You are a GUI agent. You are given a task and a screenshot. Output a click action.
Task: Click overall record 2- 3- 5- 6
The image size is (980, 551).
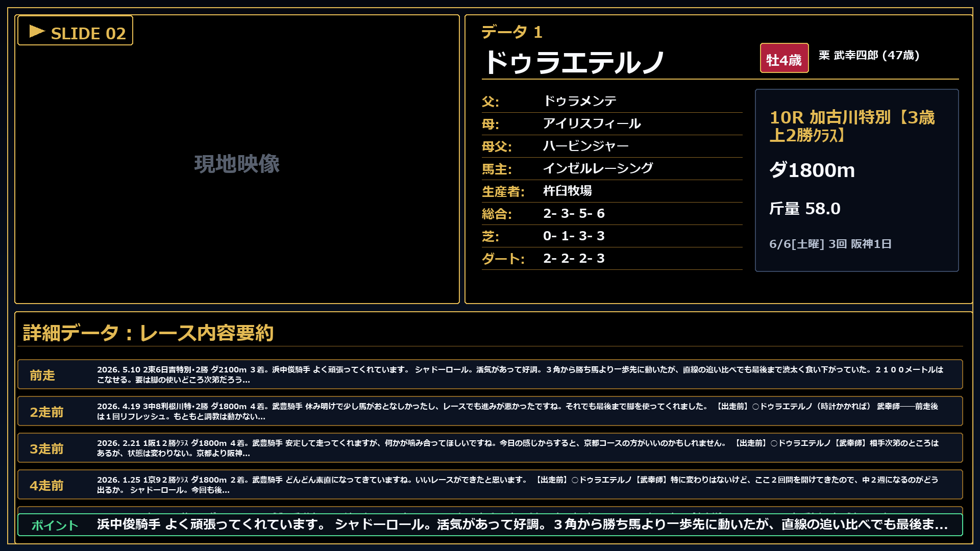(574, 213)
